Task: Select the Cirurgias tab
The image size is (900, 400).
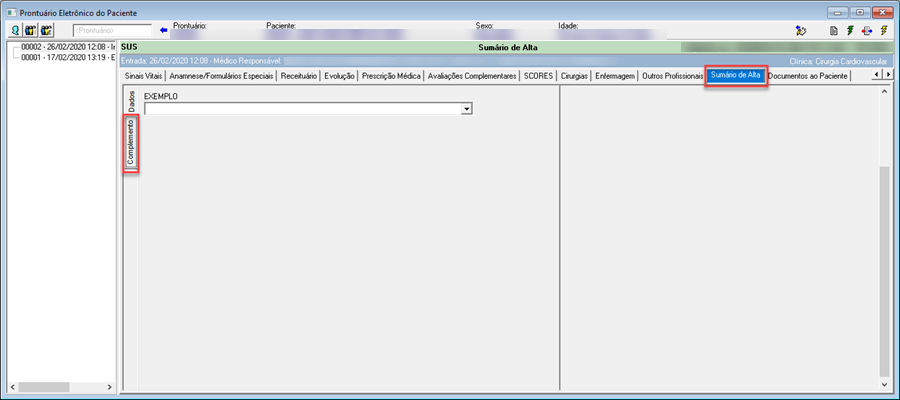Action: click(574, 76)
